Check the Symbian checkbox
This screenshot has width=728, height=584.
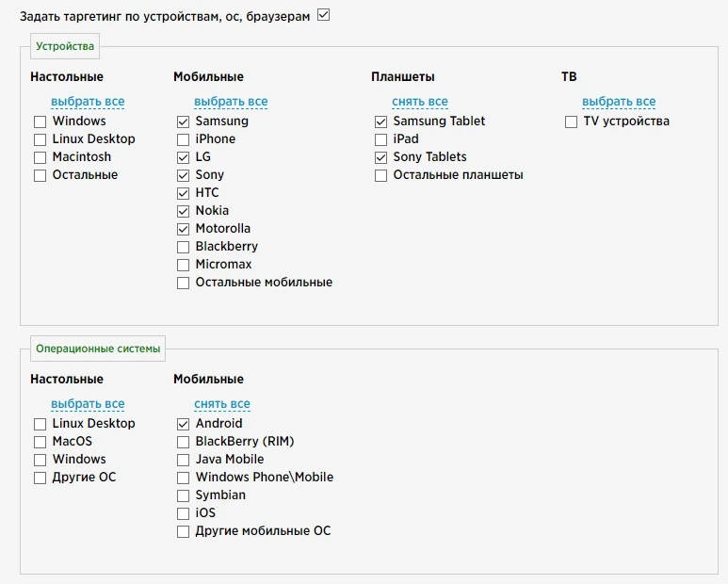(x=183, y=495)
